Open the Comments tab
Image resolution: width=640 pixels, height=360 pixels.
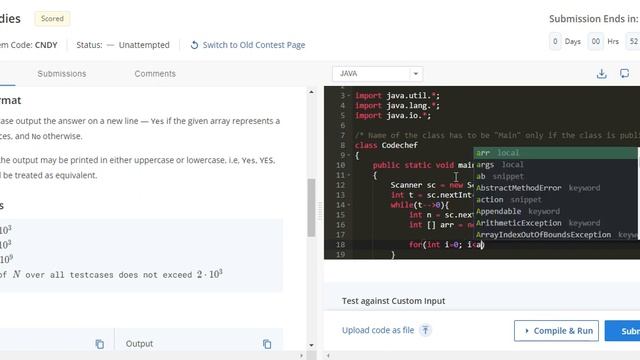155,74
